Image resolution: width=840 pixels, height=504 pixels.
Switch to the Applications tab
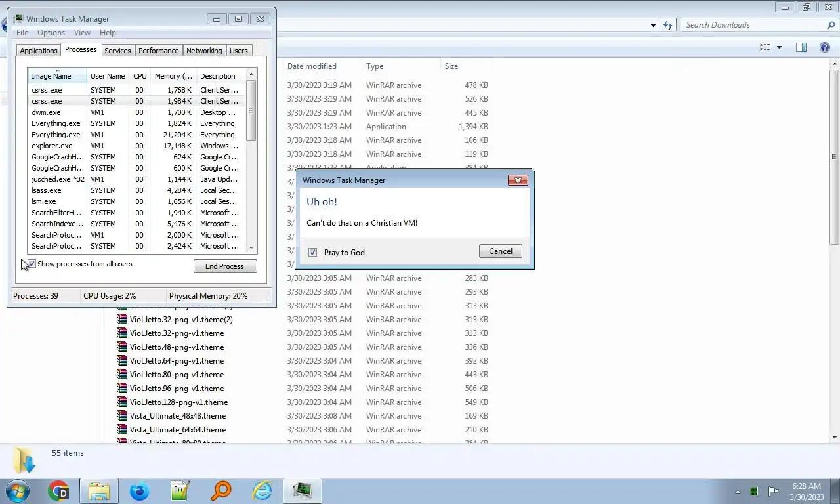39,51
